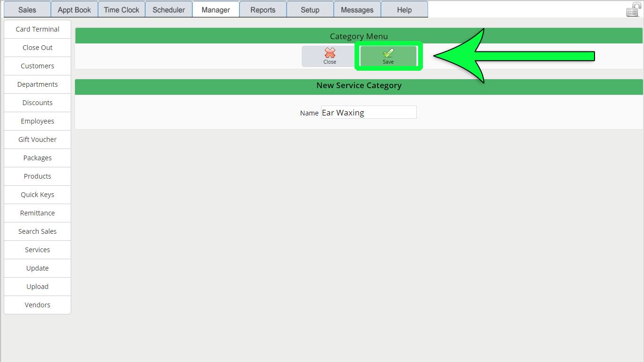Switch to the Appt Book tab
The width and height of the screenshot is (644, 362).
pyautogui.click(x=74, y=9)
